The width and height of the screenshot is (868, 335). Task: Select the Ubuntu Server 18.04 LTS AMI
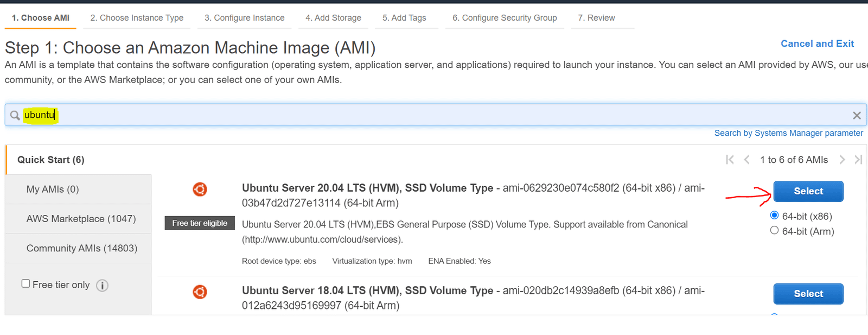click(x=808, y=294)
